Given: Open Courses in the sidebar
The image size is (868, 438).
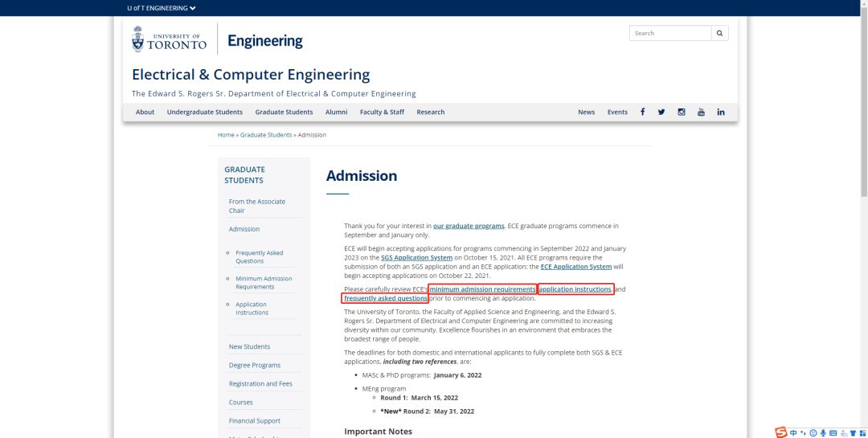Looking at the screenshot, I should [241, 403].
